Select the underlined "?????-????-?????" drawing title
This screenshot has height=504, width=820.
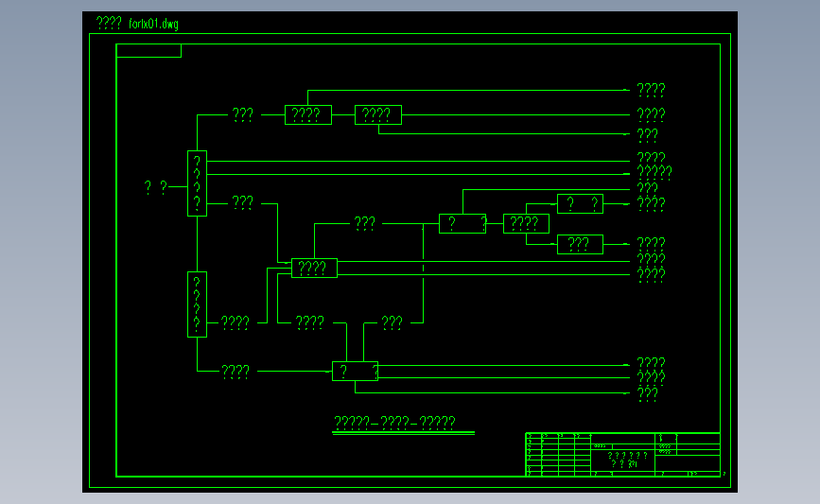[x=394, y=423]
